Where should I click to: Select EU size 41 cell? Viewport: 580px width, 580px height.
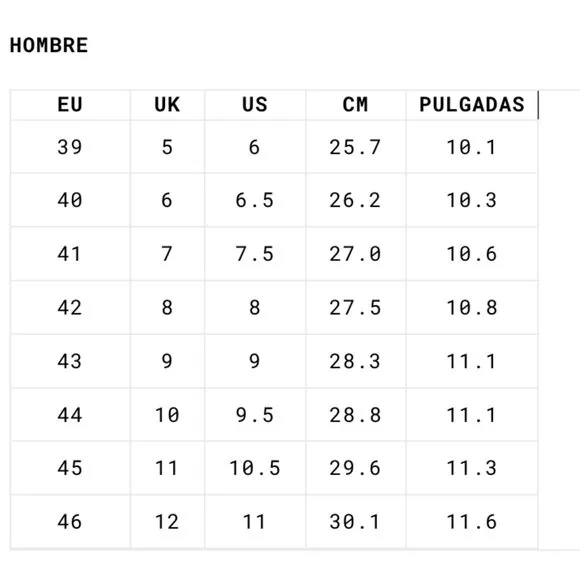pyautogui.click(x=70, y=254)
